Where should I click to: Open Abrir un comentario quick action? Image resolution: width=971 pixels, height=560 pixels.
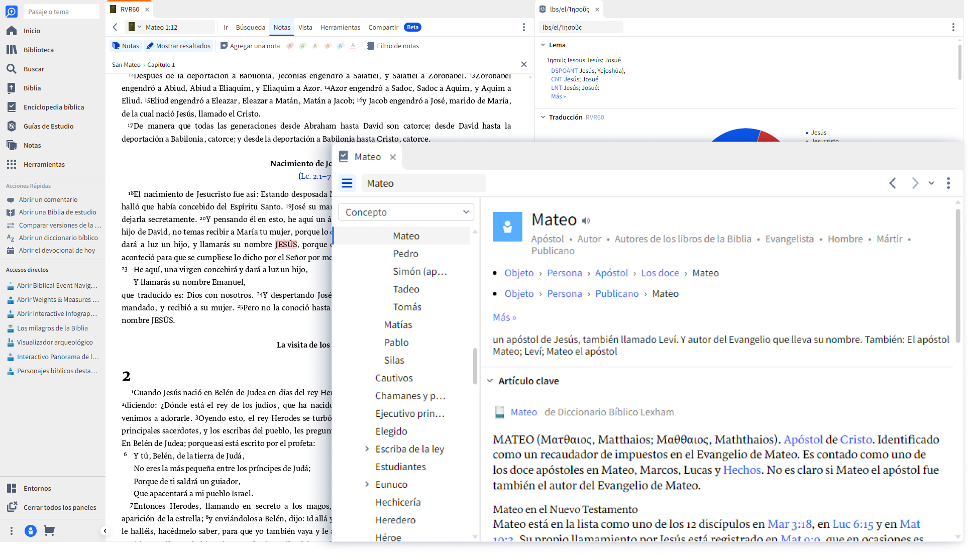tap(48, 199)
